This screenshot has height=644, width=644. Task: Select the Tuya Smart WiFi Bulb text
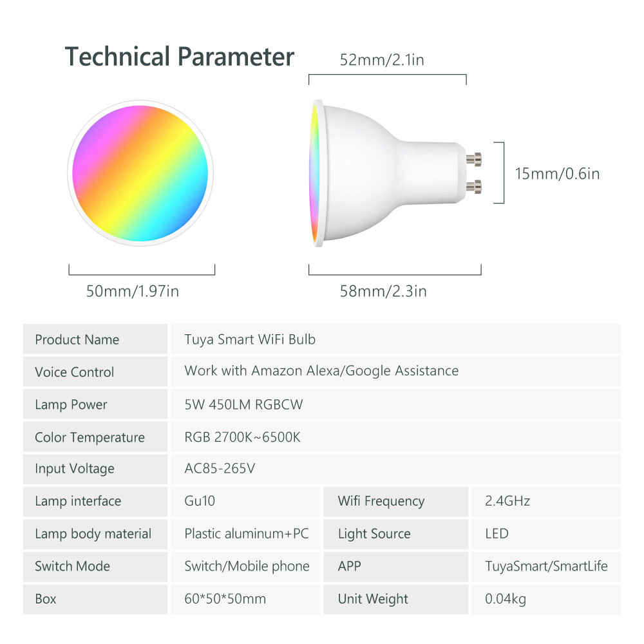(x=250, y=339)
